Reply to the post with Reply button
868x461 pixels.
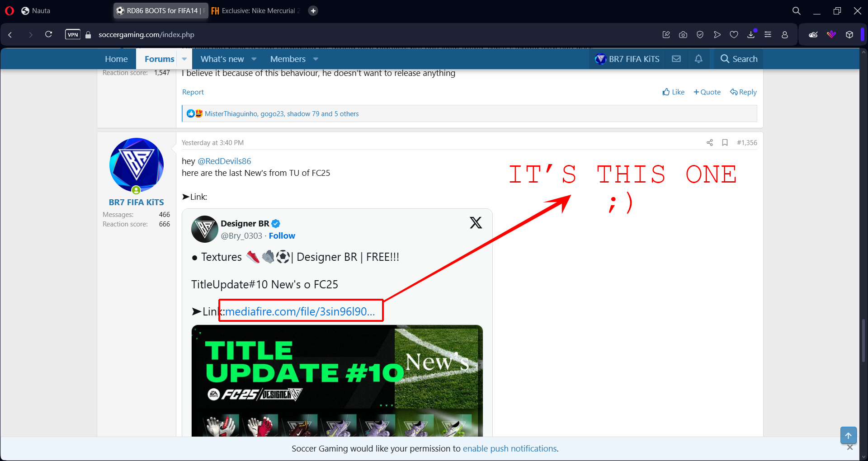(x=743, y=92)
